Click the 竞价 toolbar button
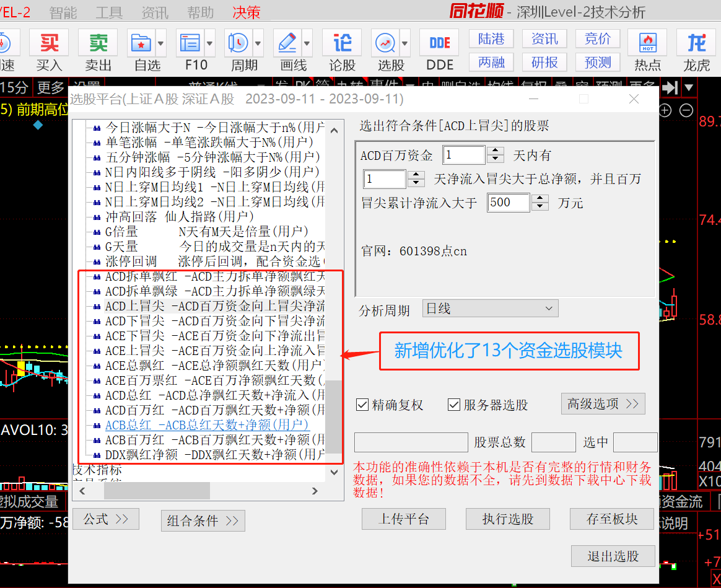Image resolution: width=721 pixels, height=588 pixels. 598,38
